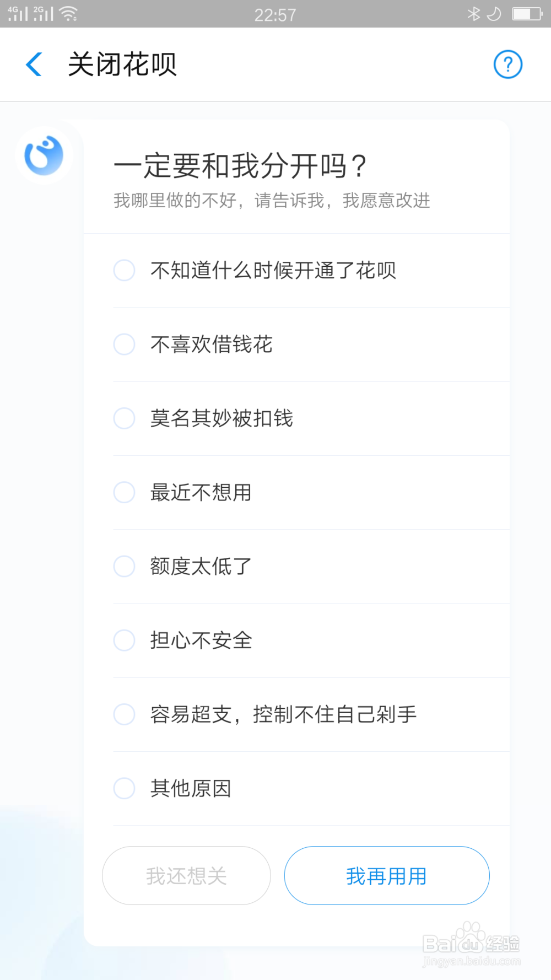Screen dimensions: 551x980
Task: Open help via the question mark icon
Action: coord(507,64)
